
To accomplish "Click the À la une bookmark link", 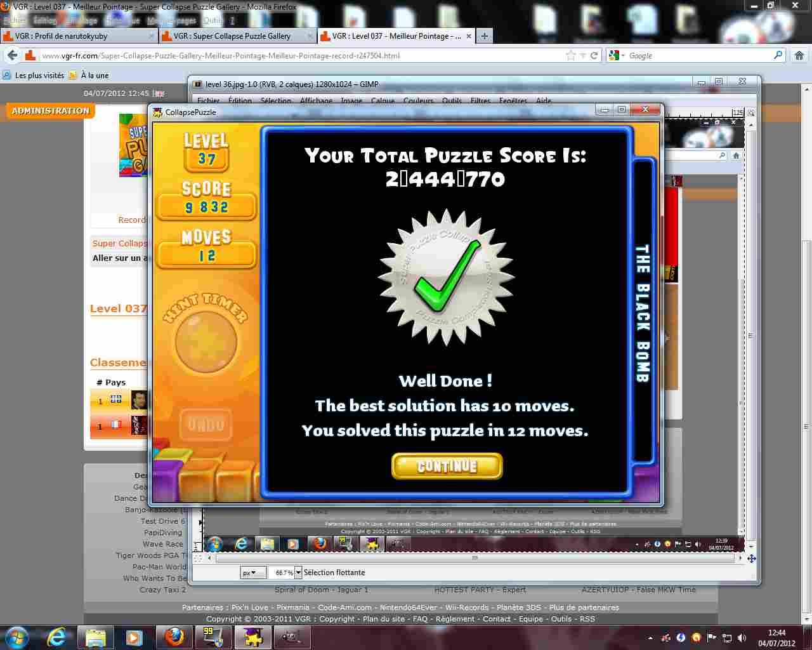I will 94,76.
